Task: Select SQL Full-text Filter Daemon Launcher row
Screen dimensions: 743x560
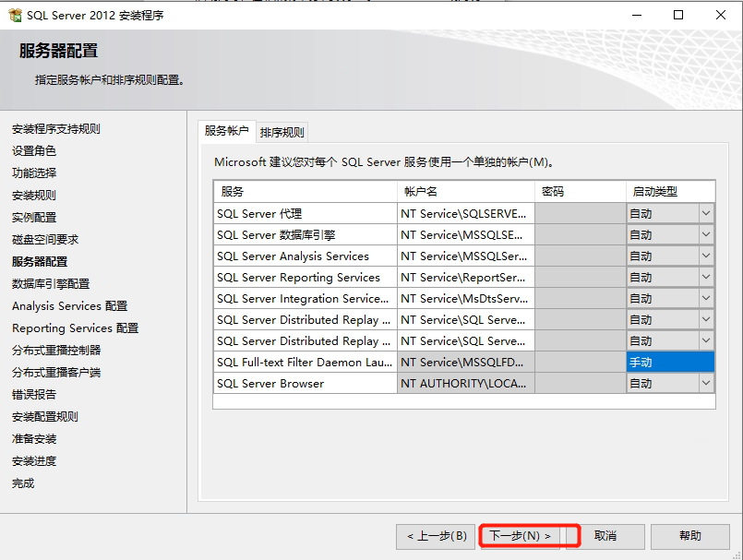Action: coord(306,363)
